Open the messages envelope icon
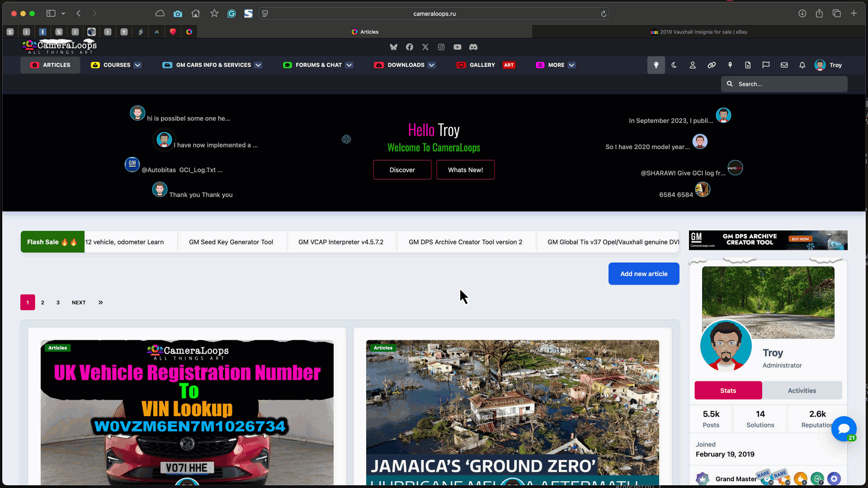868x488 pixels. 784,65
